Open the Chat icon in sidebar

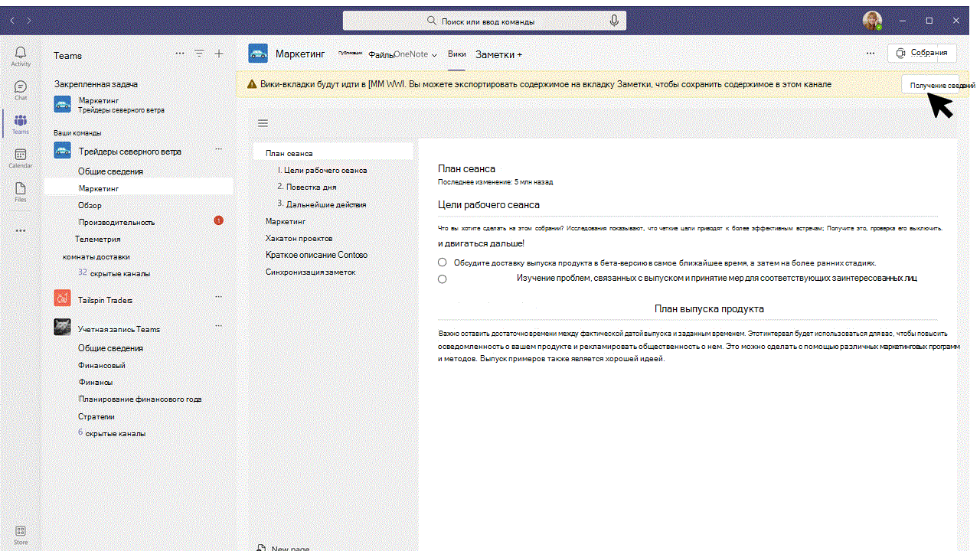(21, 90)
